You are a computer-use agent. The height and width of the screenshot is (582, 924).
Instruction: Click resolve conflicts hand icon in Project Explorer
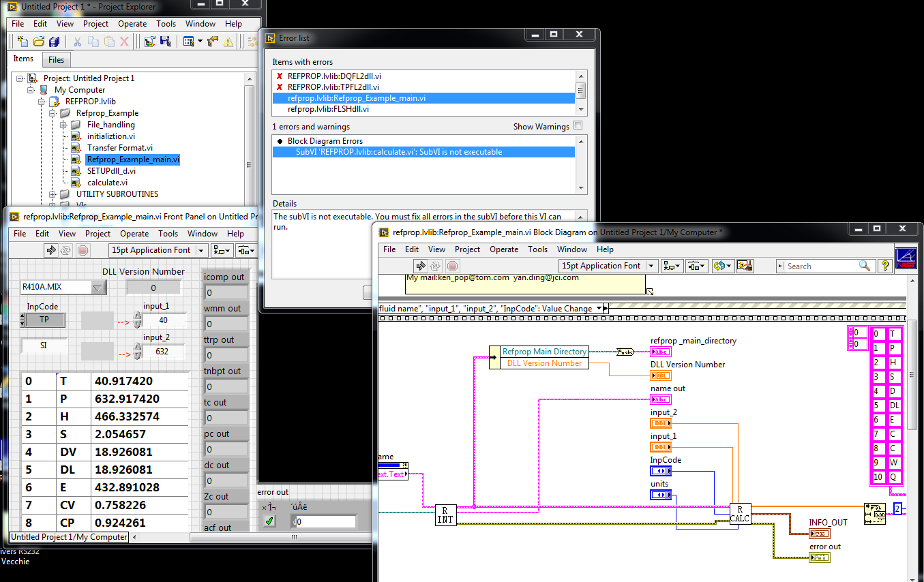coord(212,42)
